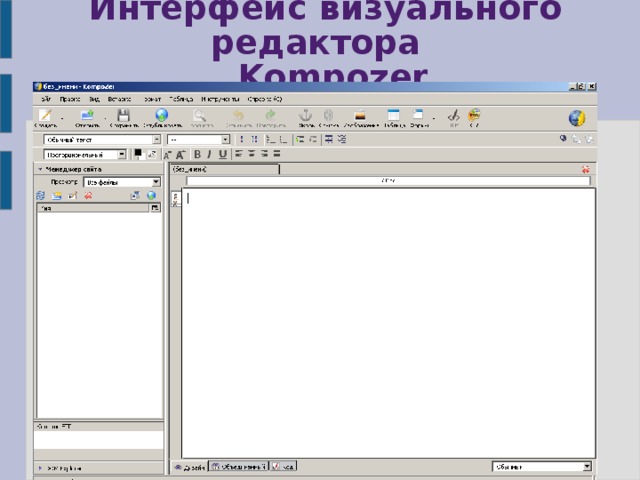
Task: Click the site manager new folder icon
Action: 56,196
